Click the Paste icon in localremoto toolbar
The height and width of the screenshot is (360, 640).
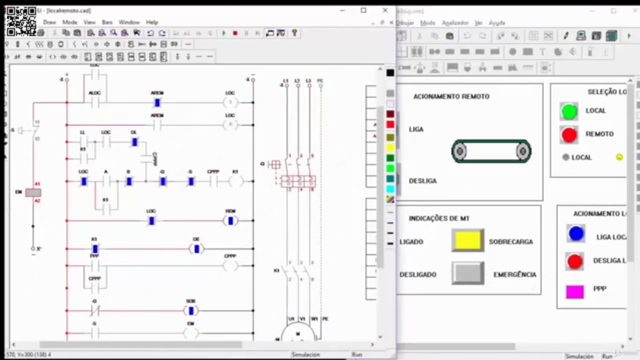coord(77,33)
